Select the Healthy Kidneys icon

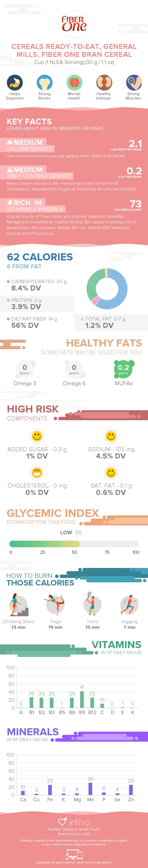coord(104,83)
